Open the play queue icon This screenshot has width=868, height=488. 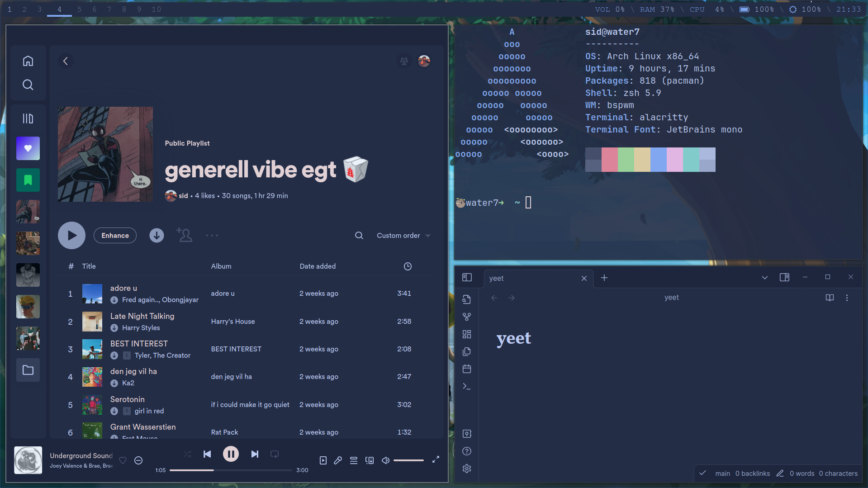[x=354, y=460]
